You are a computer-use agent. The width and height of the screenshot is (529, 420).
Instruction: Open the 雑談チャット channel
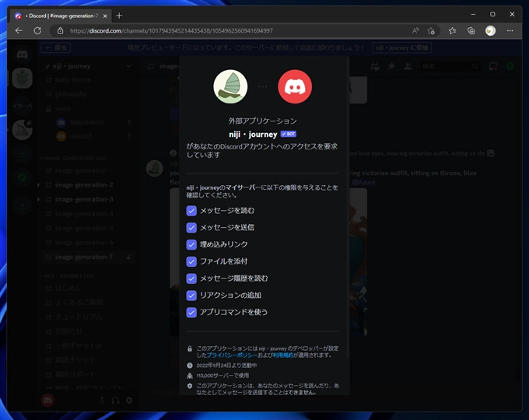tap(88, 360)
